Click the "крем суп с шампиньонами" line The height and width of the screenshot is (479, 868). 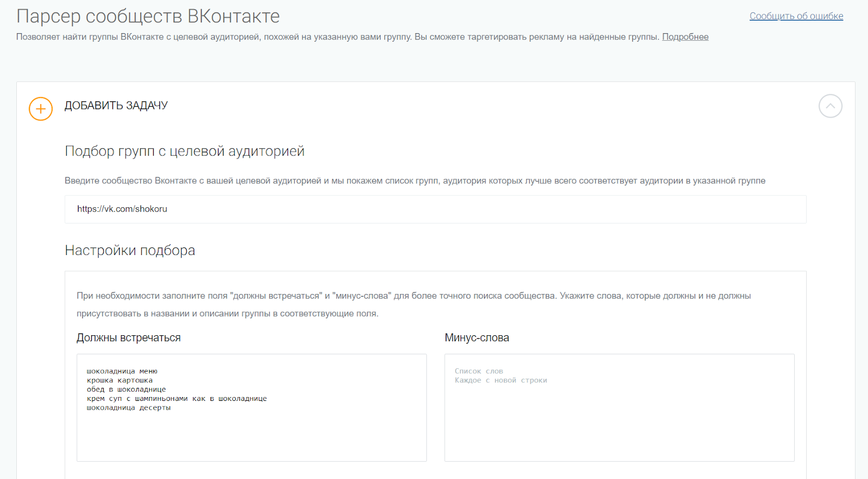[177, 399]
